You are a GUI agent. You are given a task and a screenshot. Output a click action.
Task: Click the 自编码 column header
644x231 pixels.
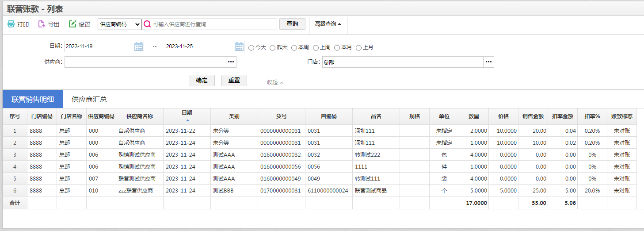coord(329,116)
